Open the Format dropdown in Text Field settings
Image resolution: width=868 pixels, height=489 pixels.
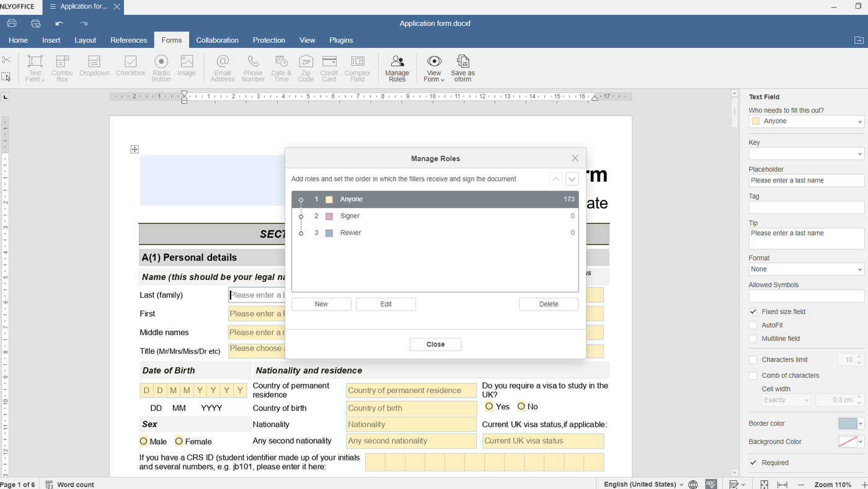806,269
